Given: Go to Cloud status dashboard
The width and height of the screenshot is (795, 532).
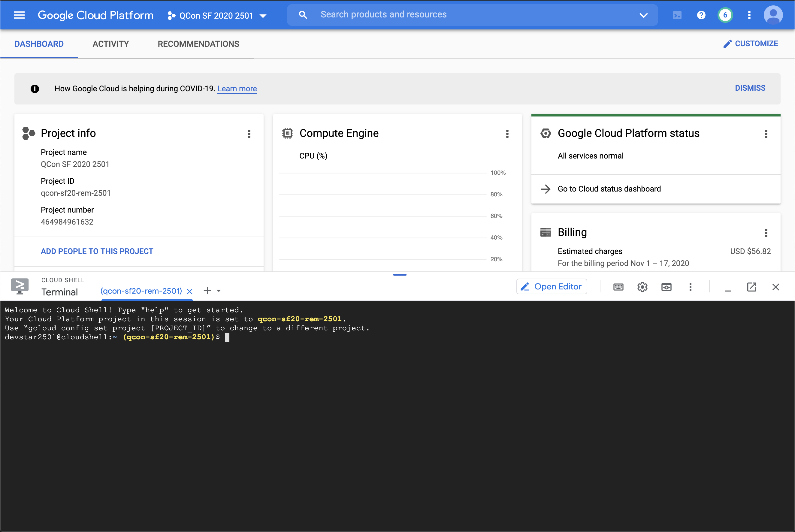Looking at the screenshot, I should click(609, 189).
